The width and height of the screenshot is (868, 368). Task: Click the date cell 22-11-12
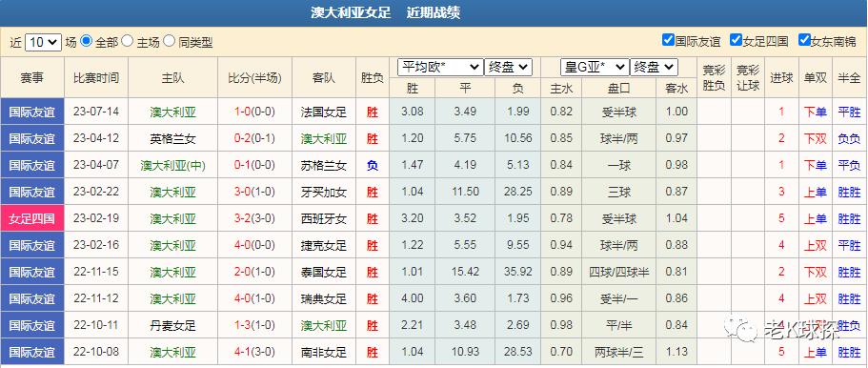(96, 298)
